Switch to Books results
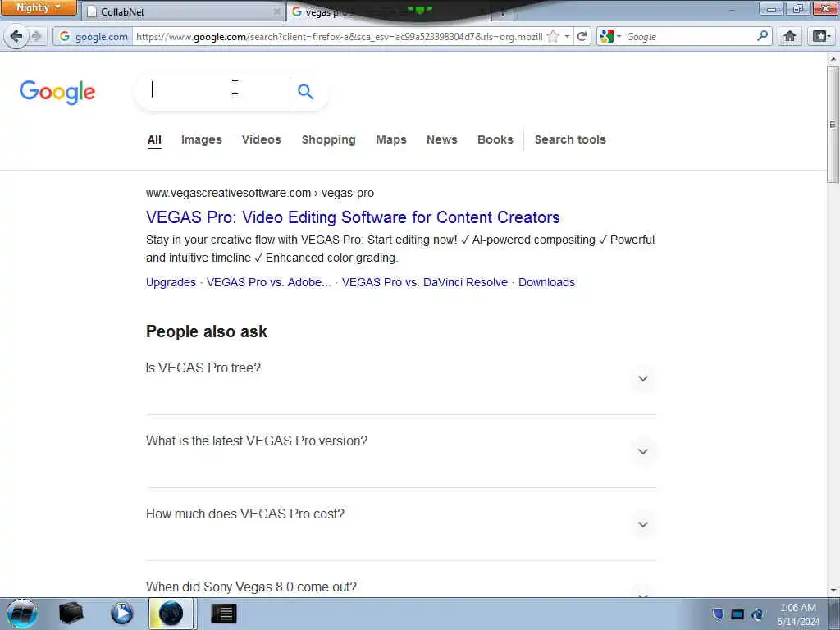Viewport: 840px width, 630px height. click(495, 139)
